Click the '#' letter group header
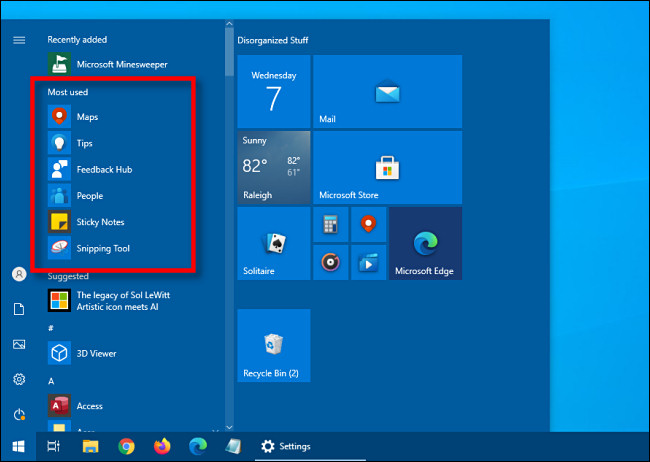This screenshot has height=462, width=650. tap(51, 327)
